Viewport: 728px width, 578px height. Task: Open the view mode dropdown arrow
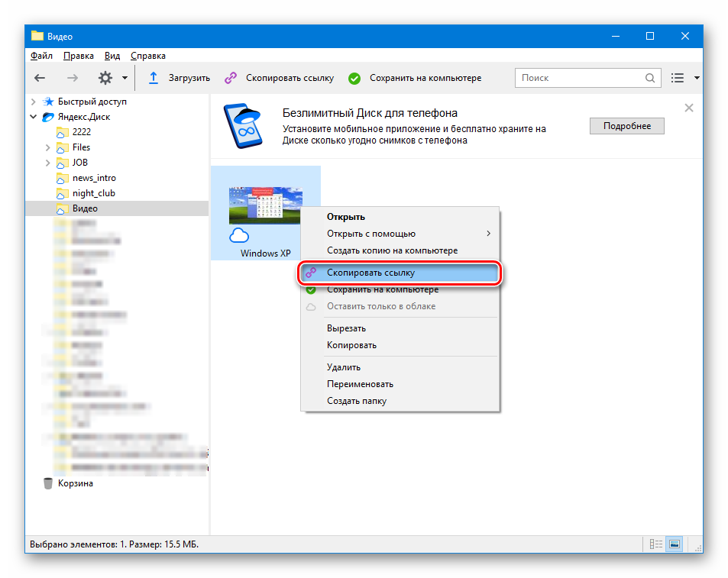point(697,78)
